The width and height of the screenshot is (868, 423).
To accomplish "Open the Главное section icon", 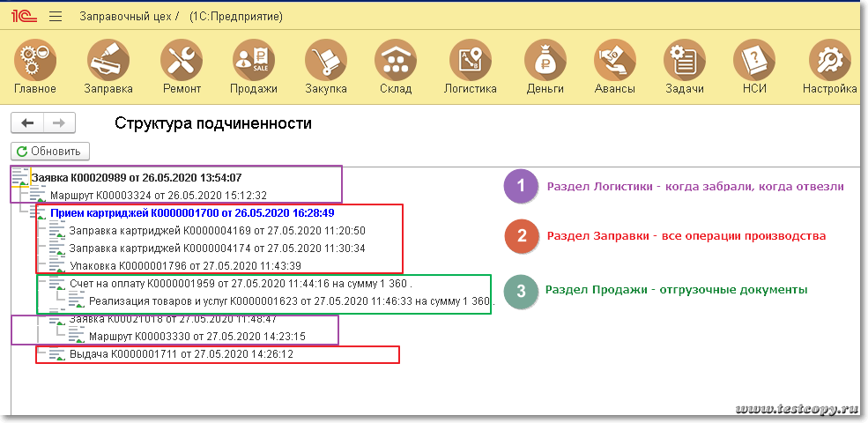I will coord(35,61).
